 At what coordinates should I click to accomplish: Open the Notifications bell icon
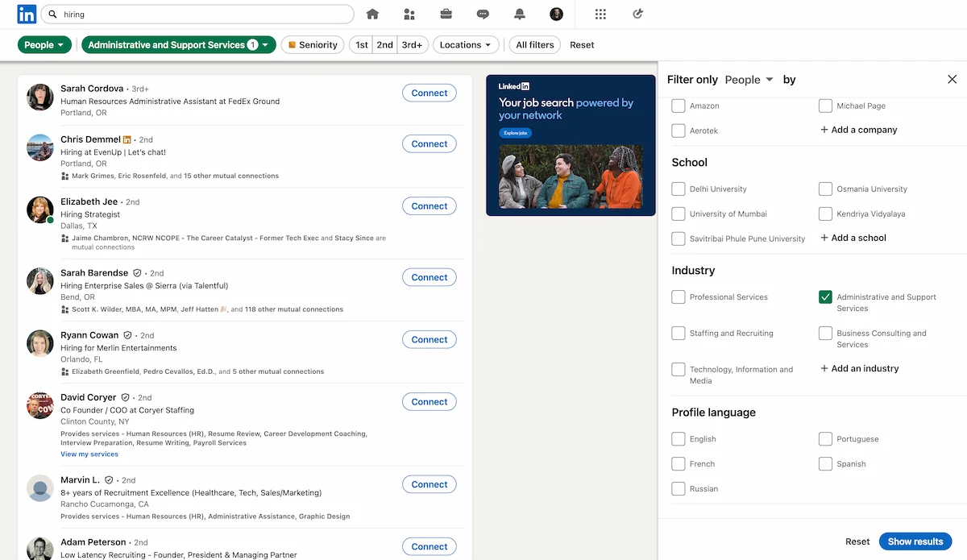(x=520, y=14)
